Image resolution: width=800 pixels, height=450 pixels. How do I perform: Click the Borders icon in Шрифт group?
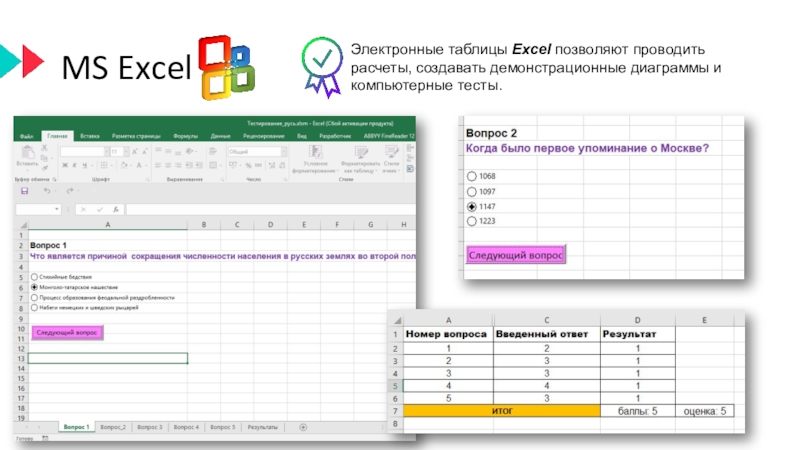pos(104,165)
